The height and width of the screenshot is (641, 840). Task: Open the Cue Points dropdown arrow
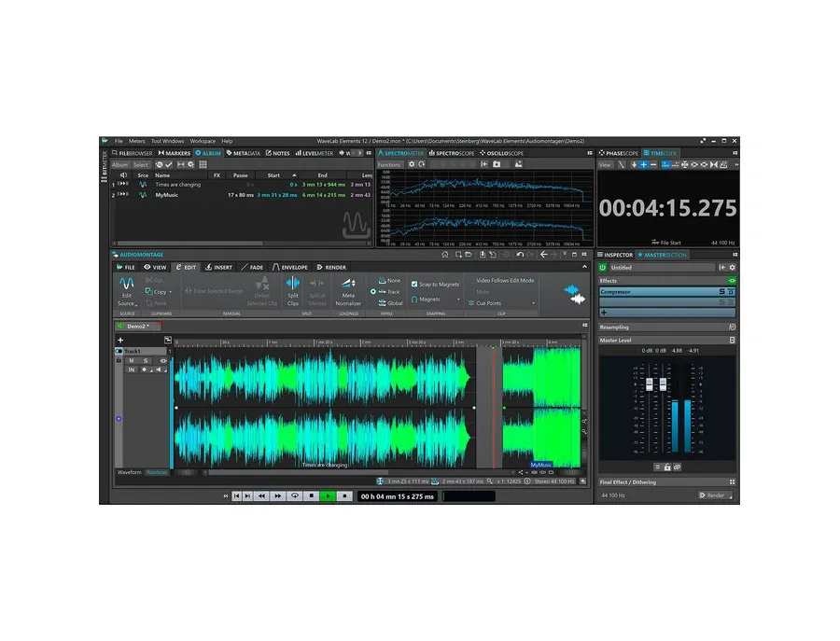(533, 303)
